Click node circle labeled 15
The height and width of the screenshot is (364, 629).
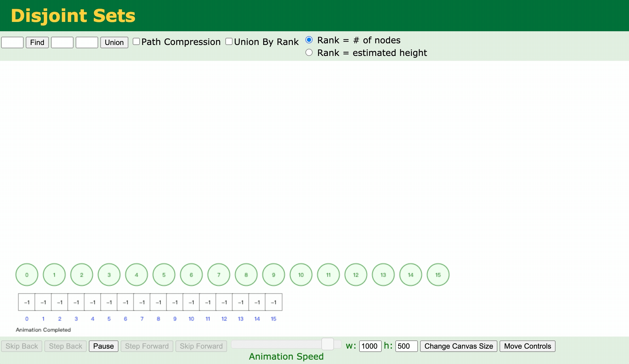pos(438,275)
